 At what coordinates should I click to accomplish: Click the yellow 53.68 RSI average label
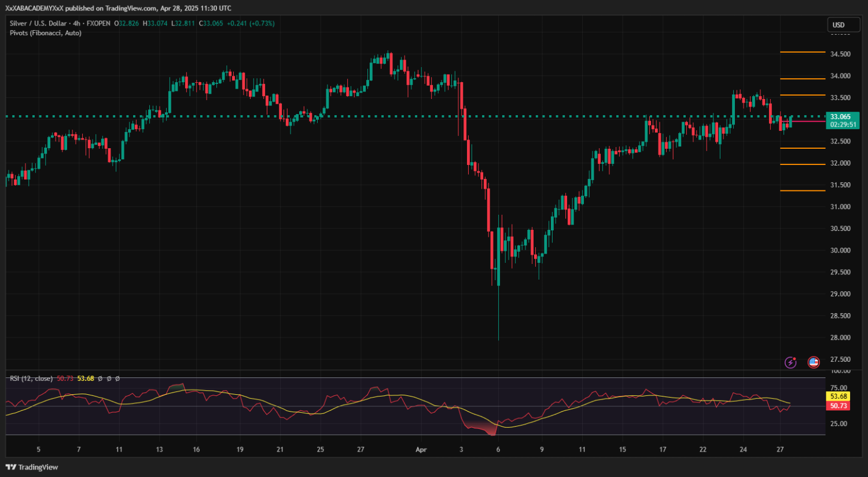[x=838, y=397]
